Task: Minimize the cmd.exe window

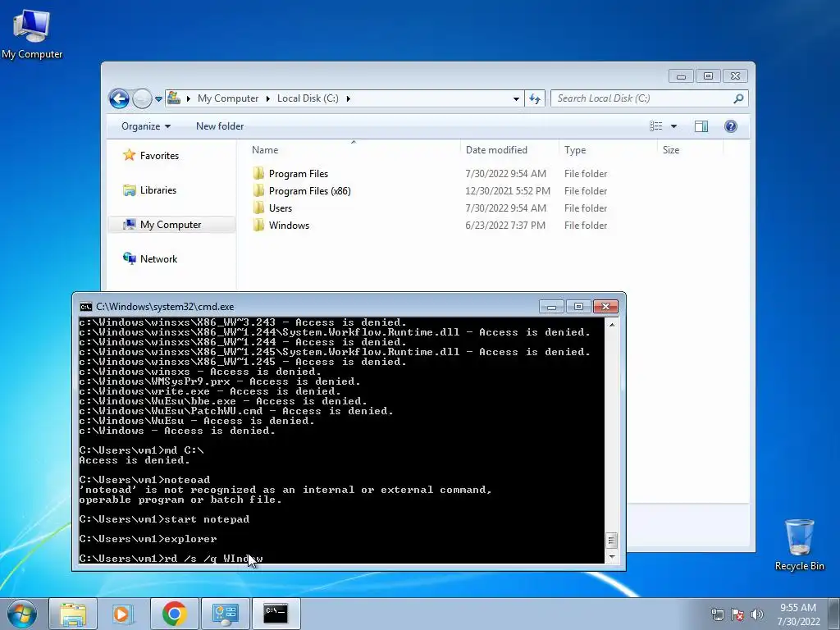Action: point(552,307)
